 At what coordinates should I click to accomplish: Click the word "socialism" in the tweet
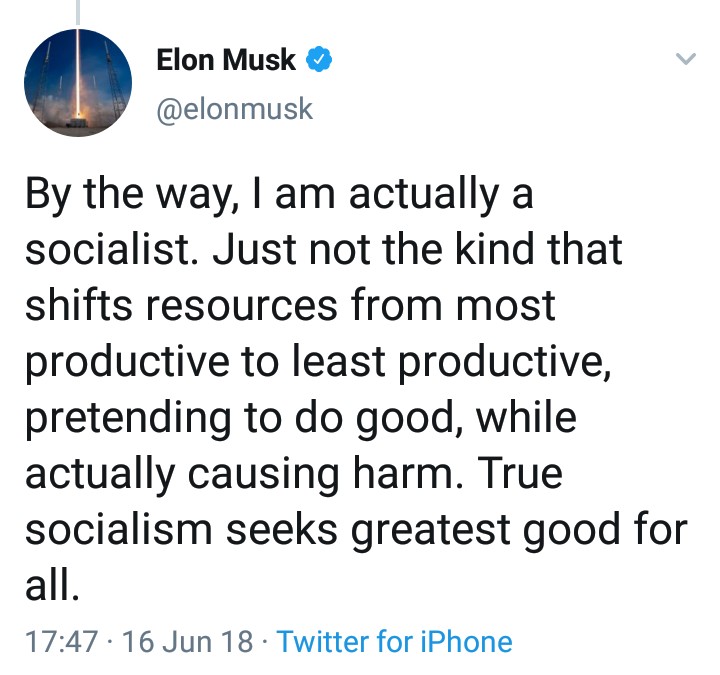[x=116, y=528]
